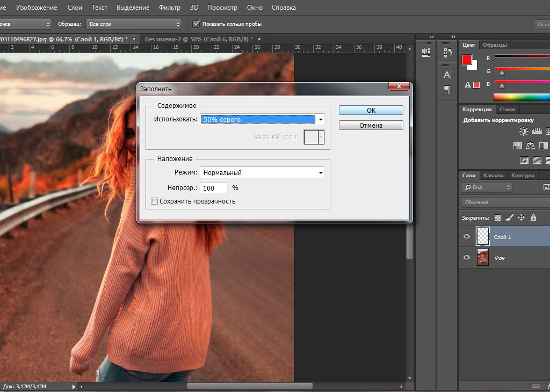Image resolution: width=550 pixels, height=392 pixels.
Task: Click the lock position move icon
Action: [x=521, y=217]
